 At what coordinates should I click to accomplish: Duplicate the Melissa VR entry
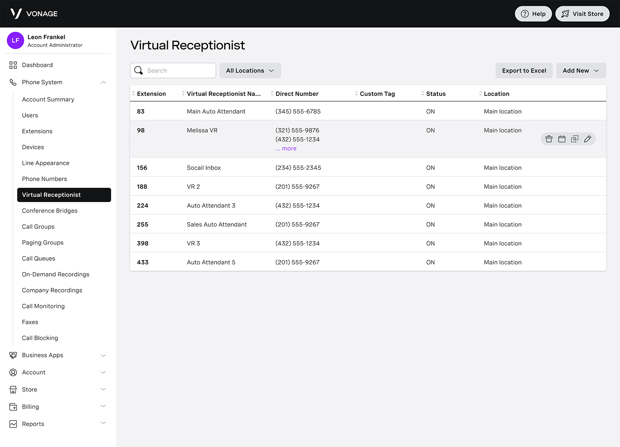575,139
